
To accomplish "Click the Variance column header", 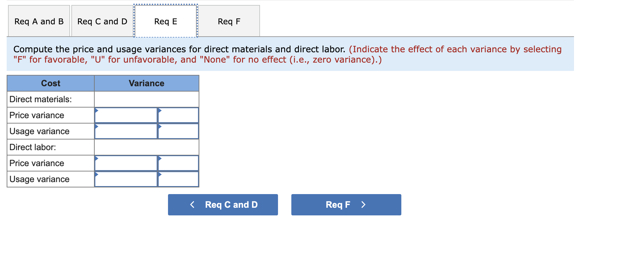I will coord(146,83).
